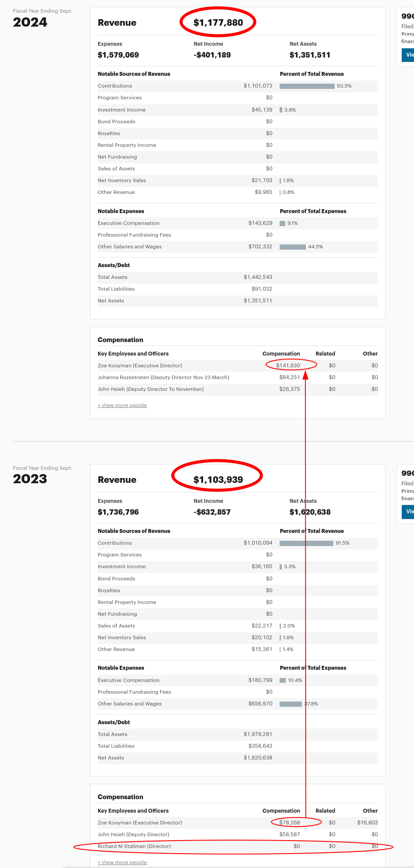Click the 44.5% Other Salaries and Wages bar

click(x=292, y=247)
